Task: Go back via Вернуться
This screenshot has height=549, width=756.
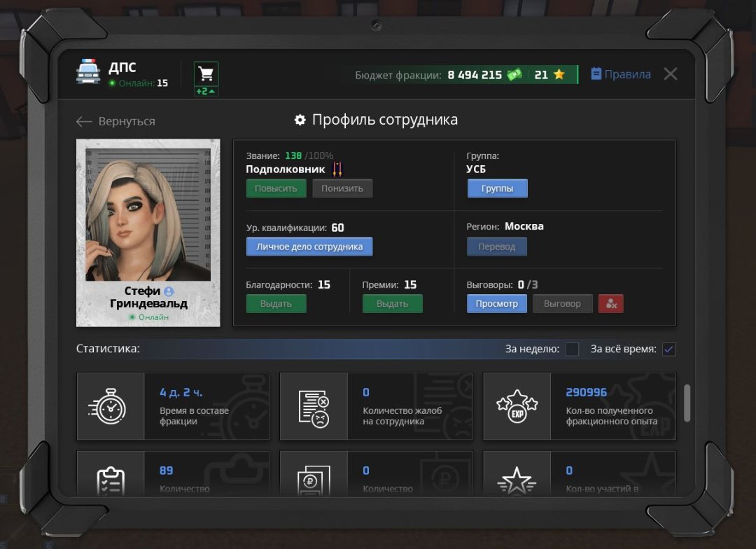Action: (x=115, y=121)
